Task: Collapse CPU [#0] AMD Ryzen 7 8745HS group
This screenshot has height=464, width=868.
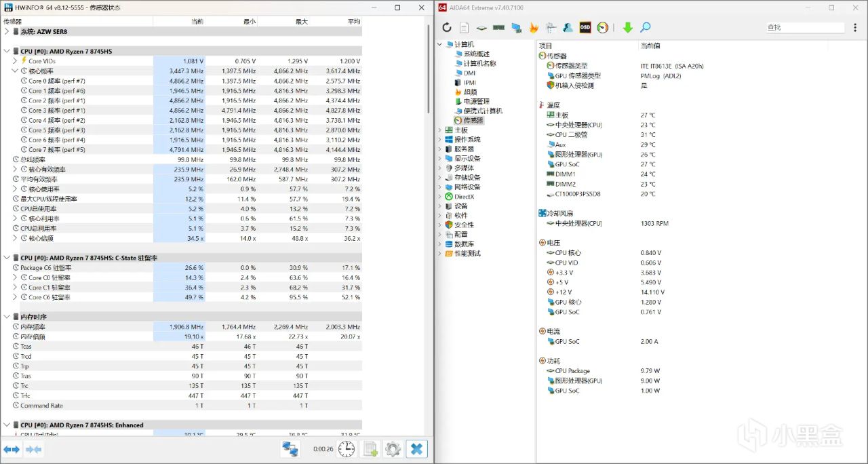Action: click(x=6, y=51)
